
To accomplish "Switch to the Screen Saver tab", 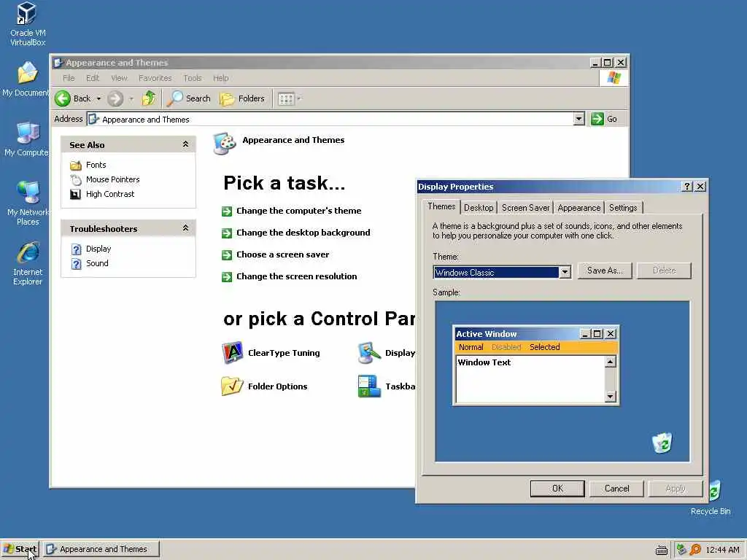I will tap(525, 208).
